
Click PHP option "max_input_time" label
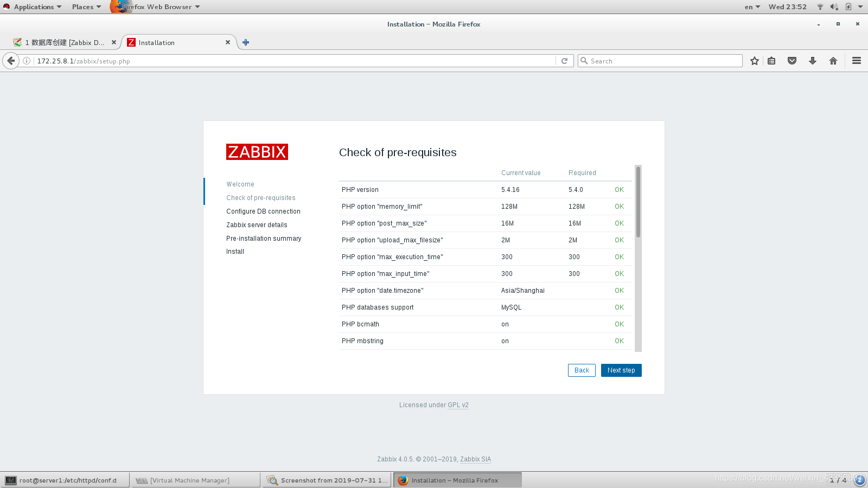[x=385, y=274]
